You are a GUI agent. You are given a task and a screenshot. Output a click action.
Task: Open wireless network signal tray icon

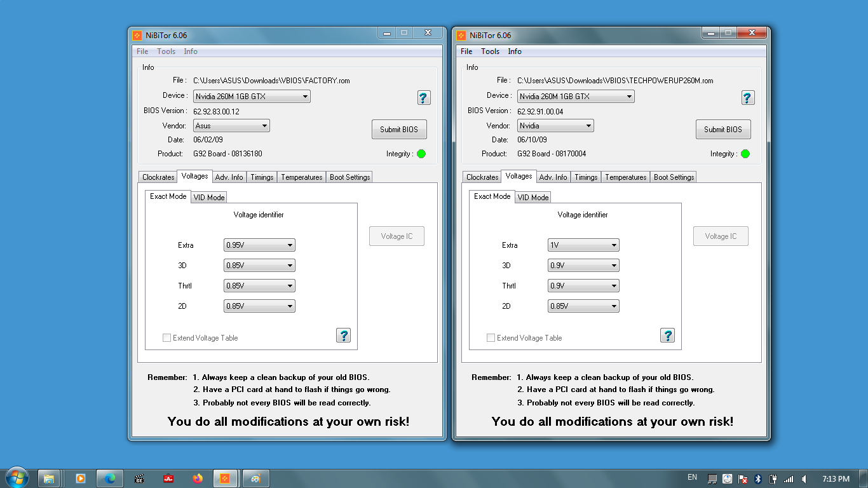coord(789,478)
